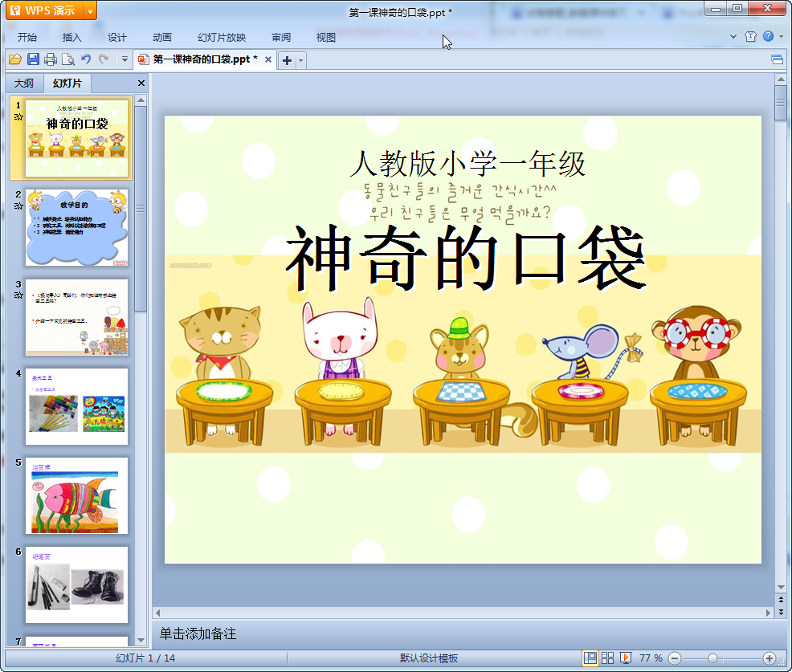The image size is (792, 672).
Task: Click the 幻灯片 1 / 14 status indicator
Action: pyautogui.click(x=145, y=658)
